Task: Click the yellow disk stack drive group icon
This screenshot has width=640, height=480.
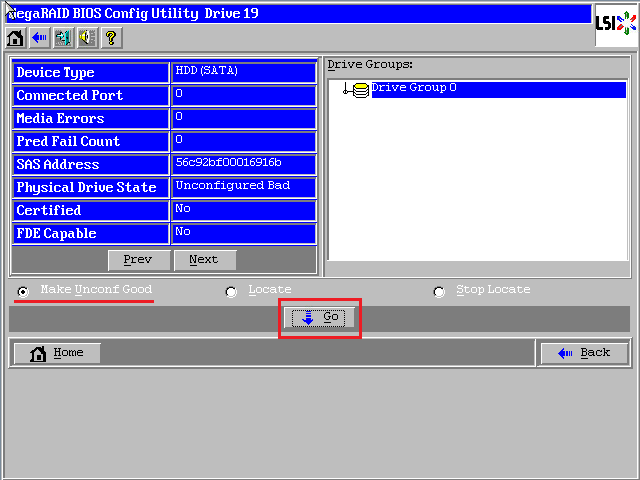Action: tap(360, 90)
